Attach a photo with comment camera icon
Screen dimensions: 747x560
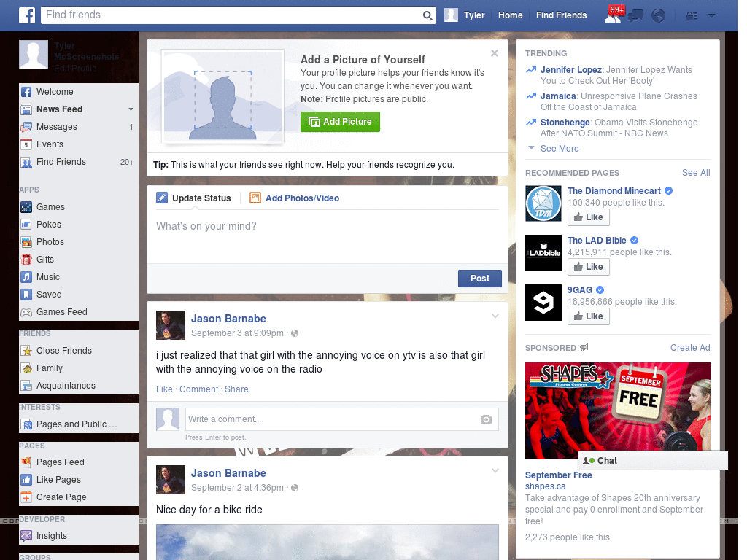[x=486, y=419]
